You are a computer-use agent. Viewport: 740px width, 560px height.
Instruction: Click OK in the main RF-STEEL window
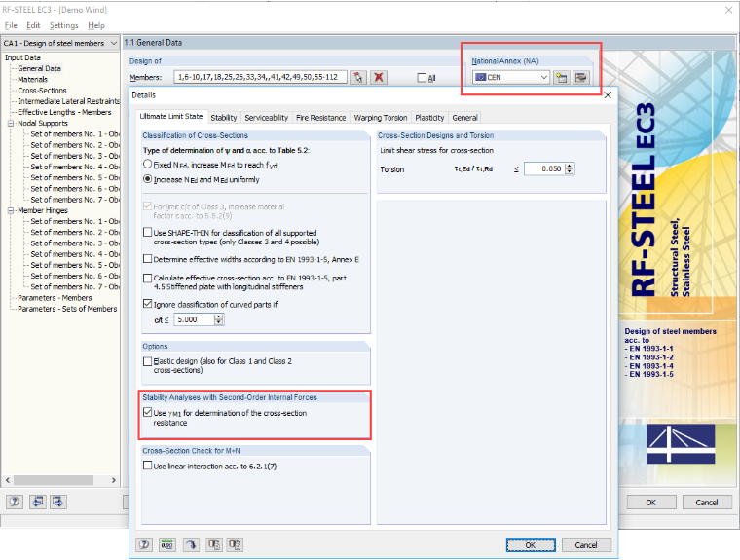coord(650,502)
